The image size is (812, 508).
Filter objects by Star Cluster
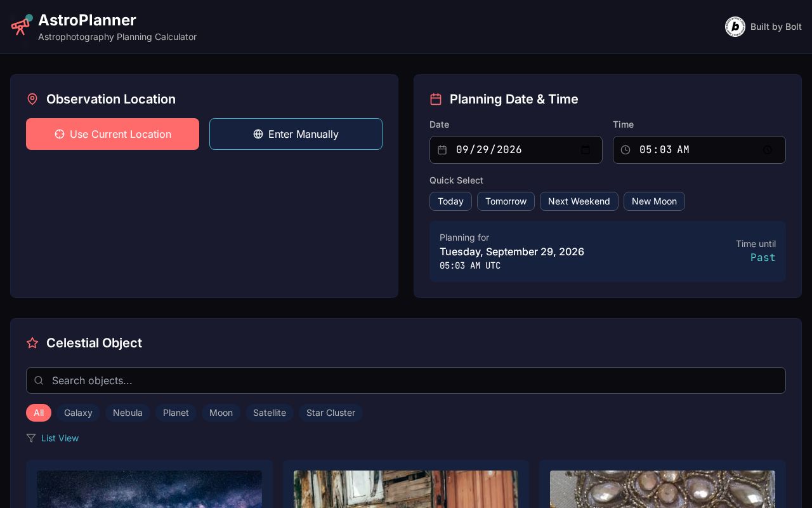tap(331, 413)
